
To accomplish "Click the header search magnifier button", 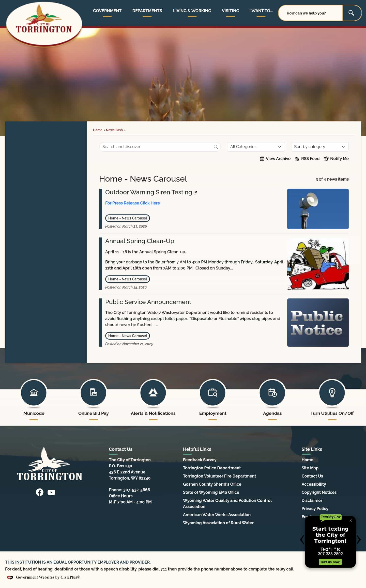I will (x=352, y=13).
